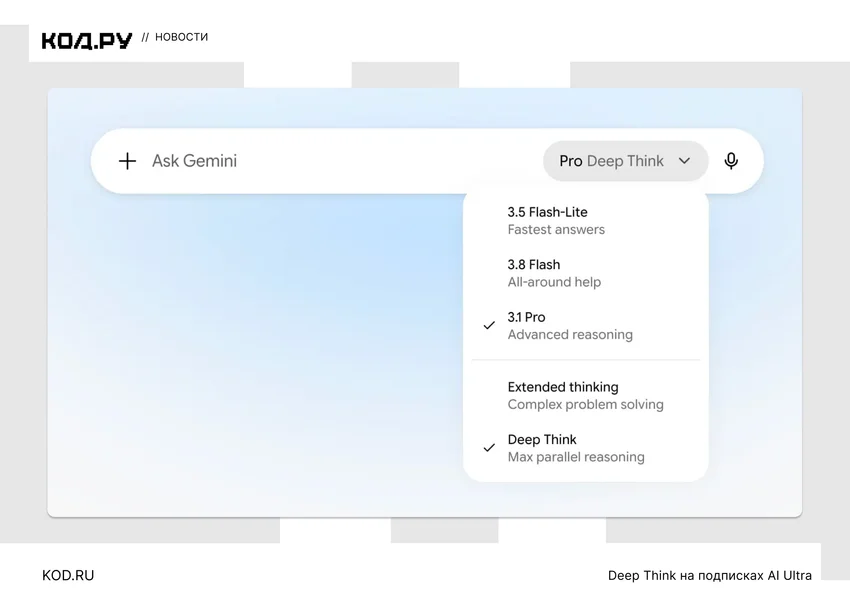Activate the microphone voice input
Screen dimensions: 850x605
click(x=731, y=161)
